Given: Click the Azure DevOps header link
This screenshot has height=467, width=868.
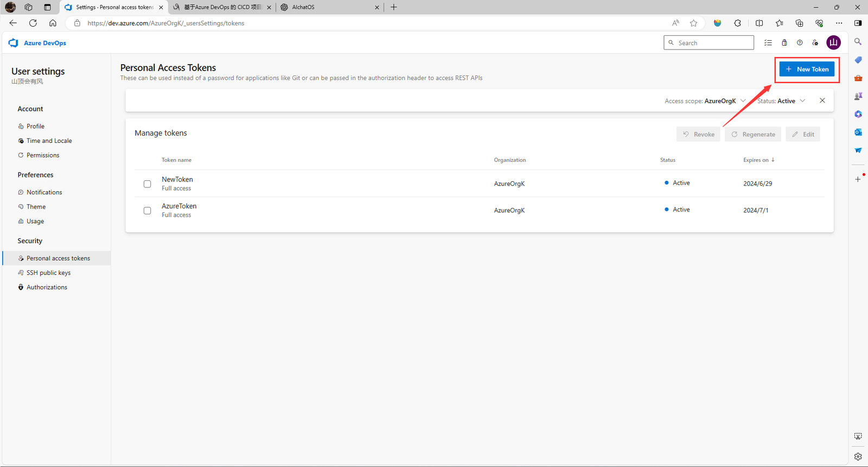Looking at the screenshot, I should pos(45,43).
